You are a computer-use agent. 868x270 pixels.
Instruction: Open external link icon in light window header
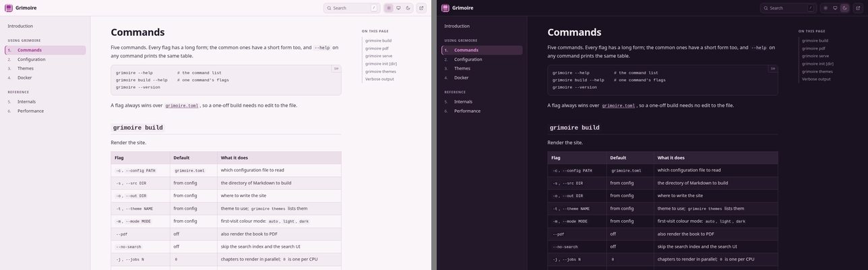[x=421, y=8]
